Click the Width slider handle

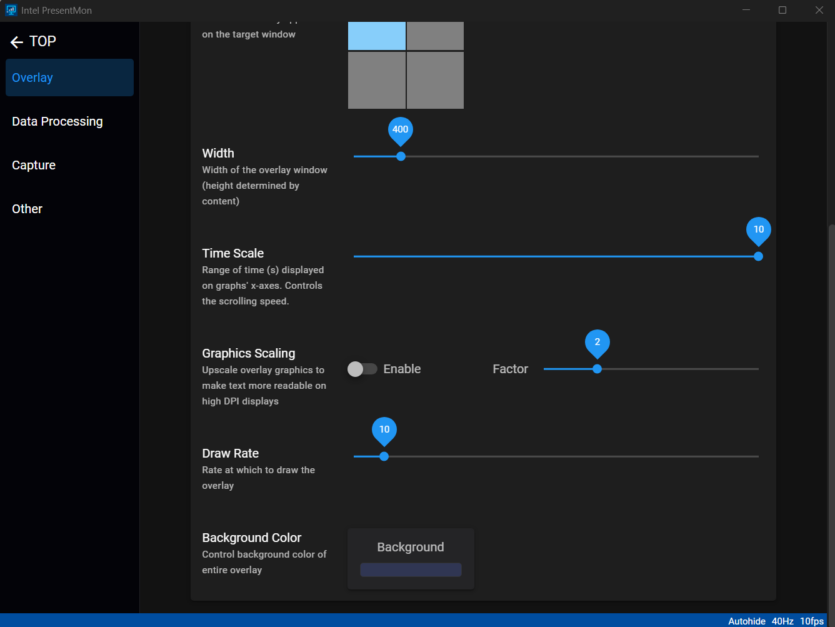tap(401, 157)
